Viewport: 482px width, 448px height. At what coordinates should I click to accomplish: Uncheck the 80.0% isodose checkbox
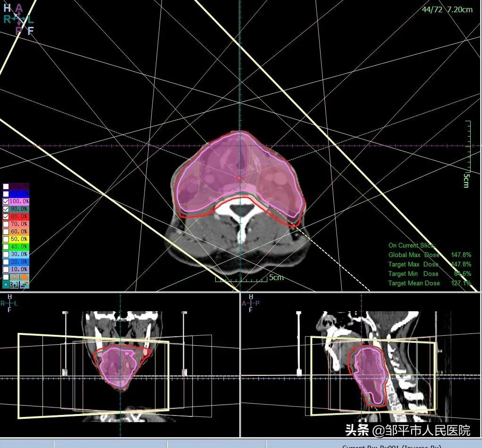click(6, 216)
